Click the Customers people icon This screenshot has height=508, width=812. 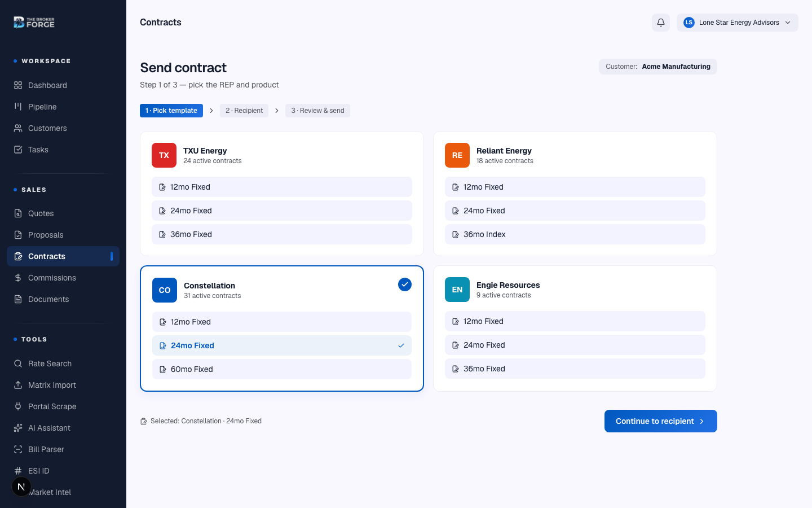click(x=18, y=128)
